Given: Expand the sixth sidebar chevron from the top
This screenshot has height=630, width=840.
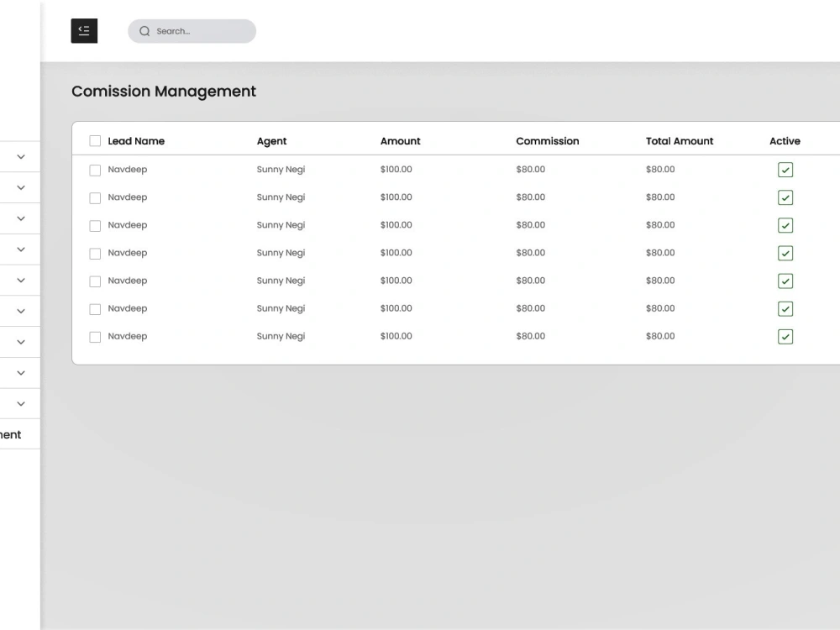Looking at the screenshot, I should coord(21,312).
